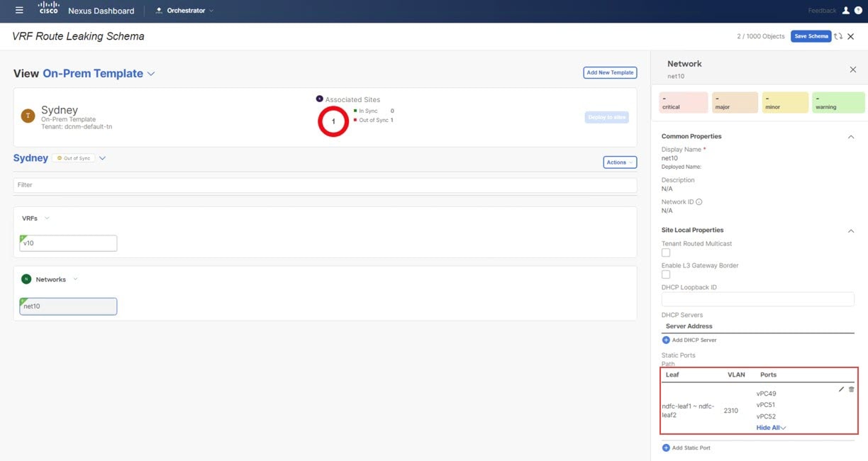Select the v10 VRF object
Viewport: 868px width, 461px height.
coord(68,243)
